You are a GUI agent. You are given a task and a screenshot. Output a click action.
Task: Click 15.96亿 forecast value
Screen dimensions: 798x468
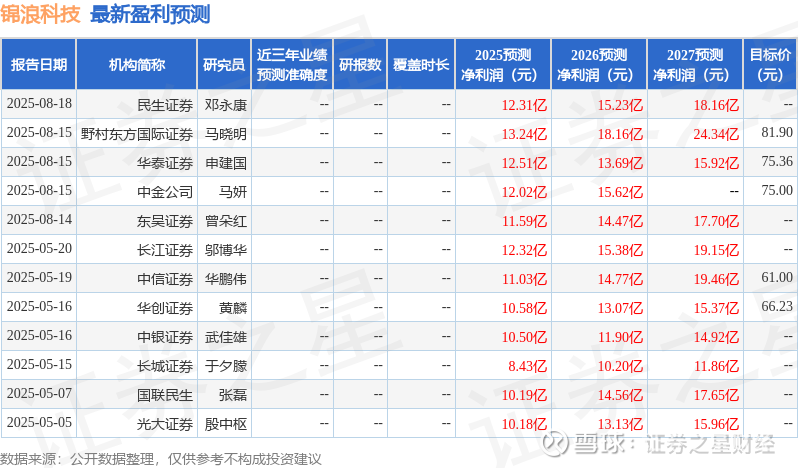pos(716,424)
